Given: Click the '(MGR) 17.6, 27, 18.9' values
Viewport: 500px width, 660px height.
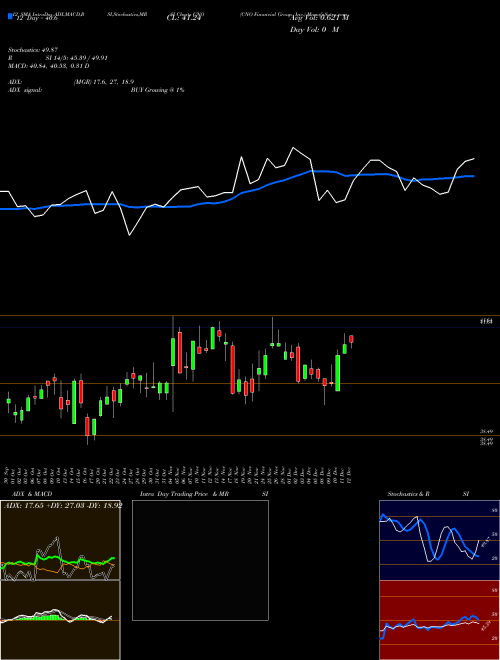Looking at the screenshot, I should [x=104, y=82].
